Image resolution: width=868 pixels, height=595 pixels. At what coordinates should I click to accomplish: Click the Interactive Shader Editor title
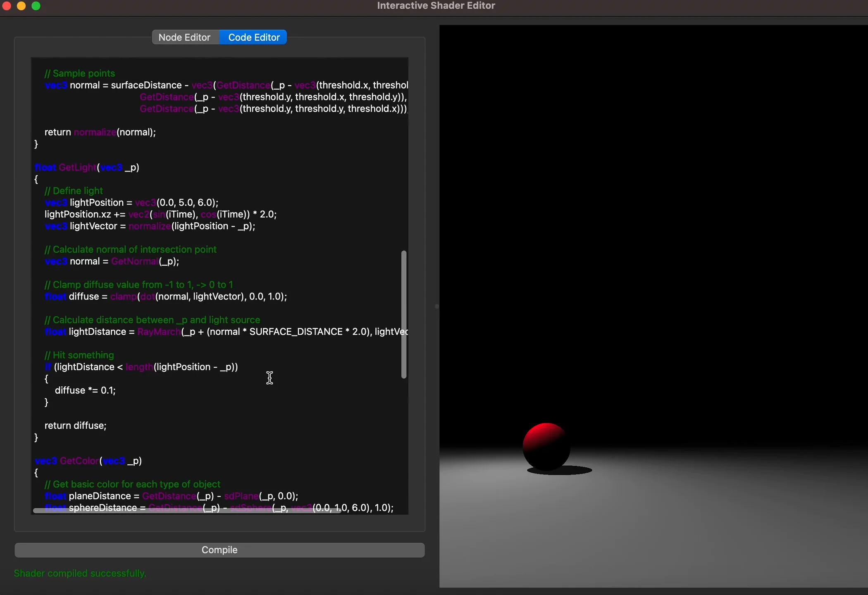(436, 6)
